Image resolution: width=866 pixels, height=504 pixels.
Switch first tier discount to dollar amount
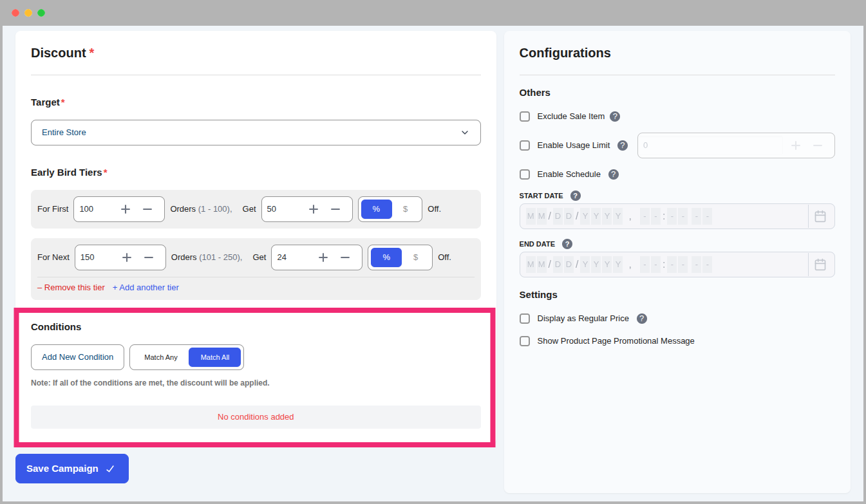tap(404, 209)
